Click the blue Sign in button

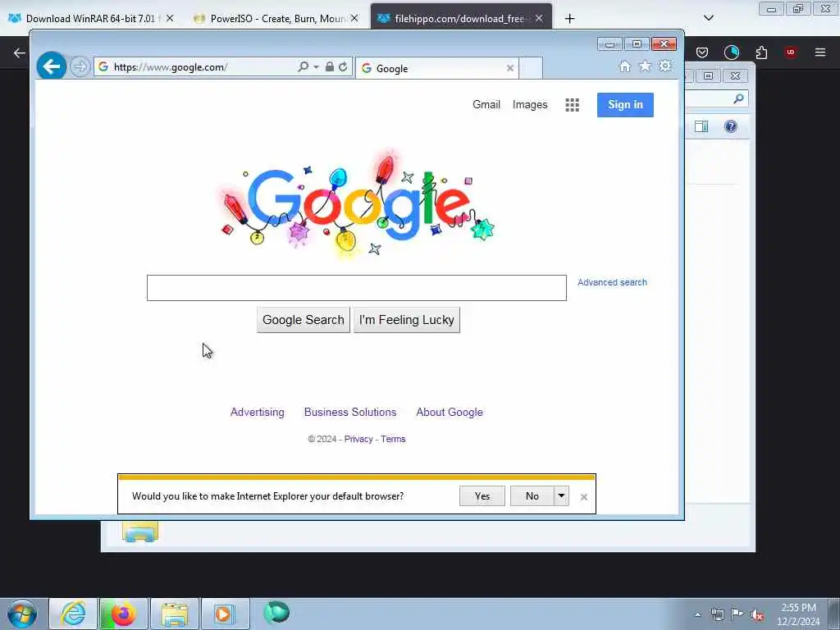coord(625,104)
